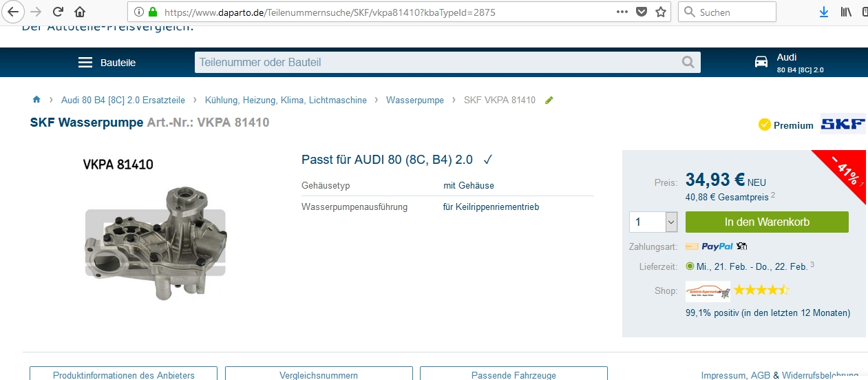Open the quantity dropdown
This screenshot has height=380, width=868.
[671, 222]
